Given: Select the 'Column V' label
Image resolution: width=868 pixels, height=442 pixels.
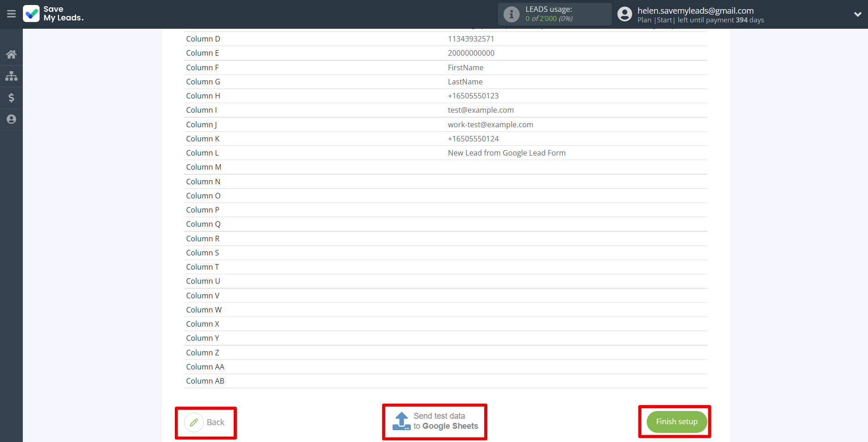Looking at the screenshot, I should click(x=203, y=296).
